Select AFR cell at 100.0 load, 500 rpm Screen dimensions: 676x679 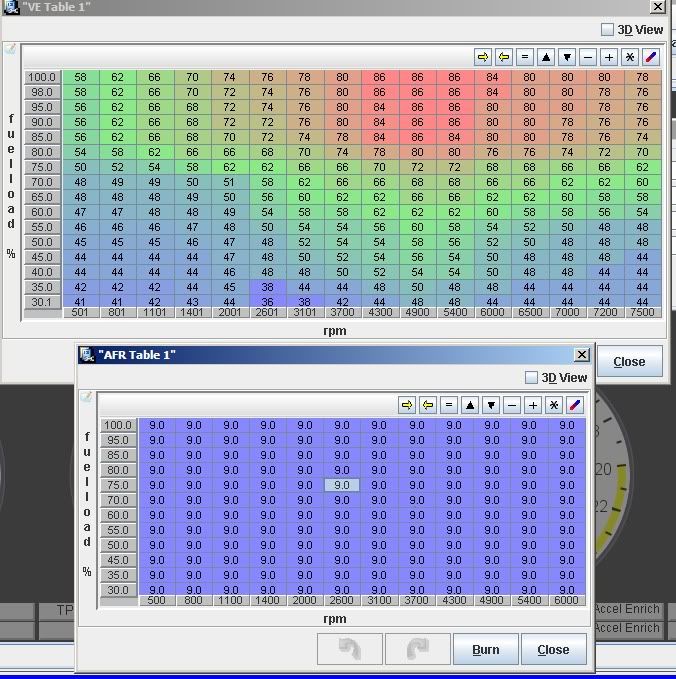(156, 425)
